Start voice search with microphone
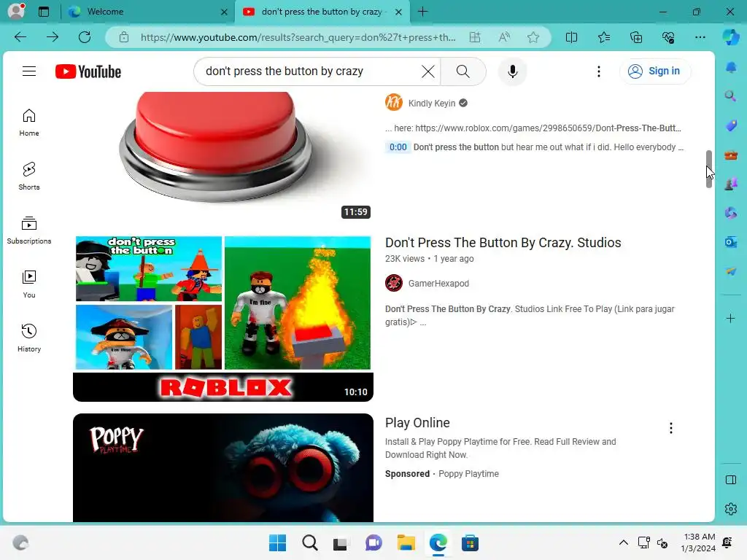Viewport: 747px width, 560px height. click(513, 71)
